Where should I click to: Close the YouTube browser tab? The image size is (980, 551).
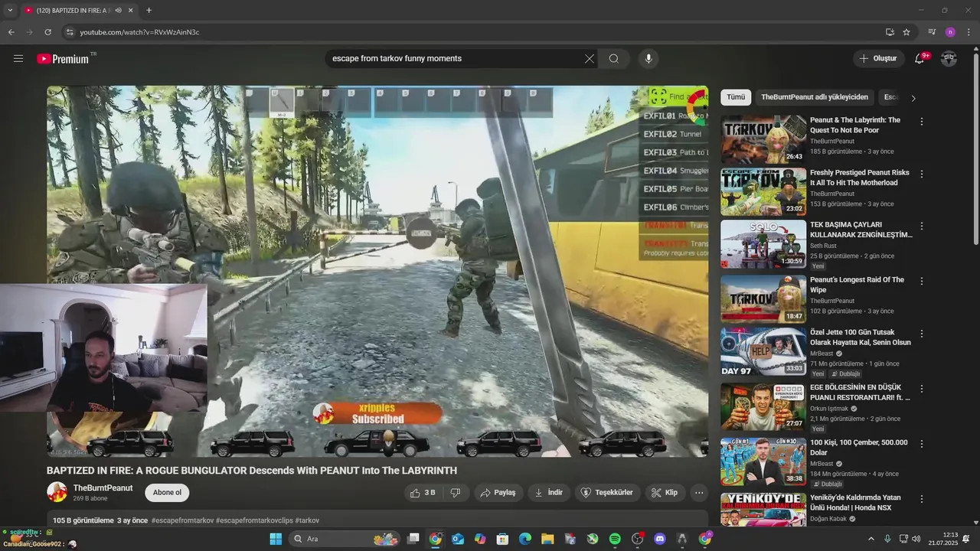(x=130, y=11)
